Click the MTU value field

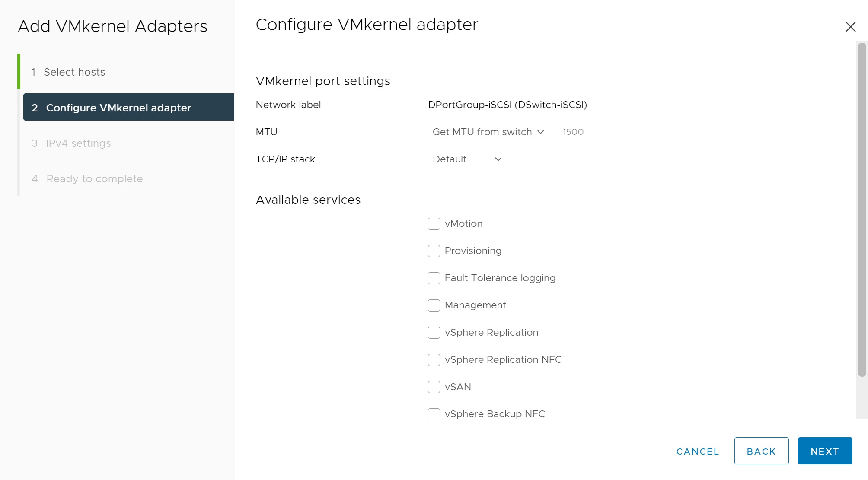point(590,132)
